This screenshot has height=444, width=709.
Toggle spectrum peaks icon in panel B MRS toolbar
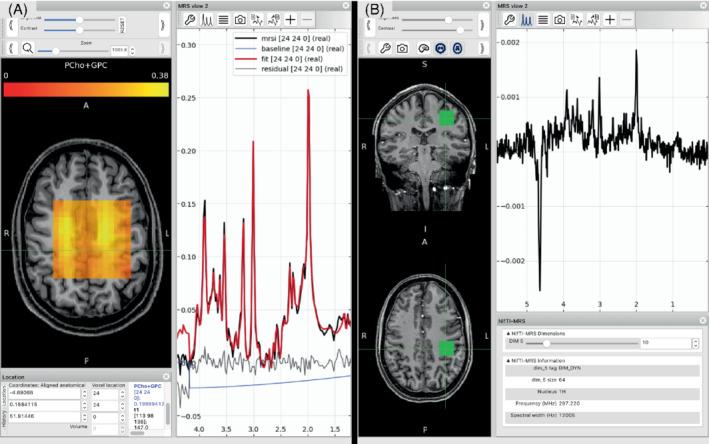pos(526,20)
